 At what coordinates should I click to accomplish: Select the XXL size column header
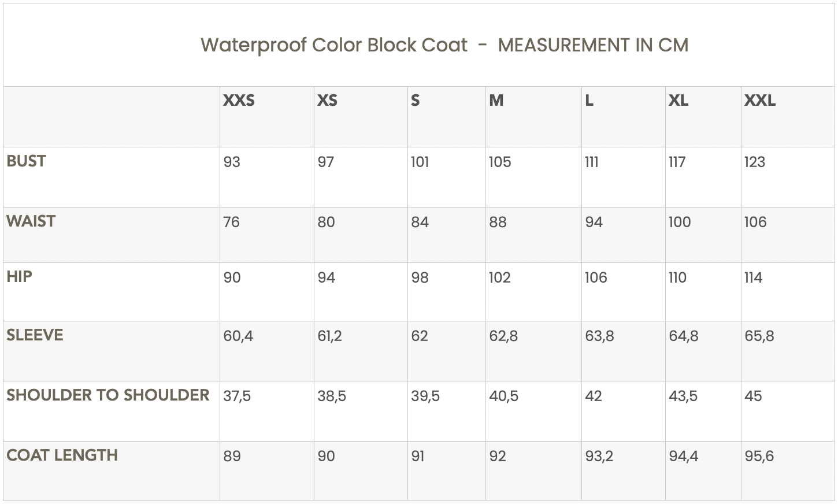tap(760, 101)
